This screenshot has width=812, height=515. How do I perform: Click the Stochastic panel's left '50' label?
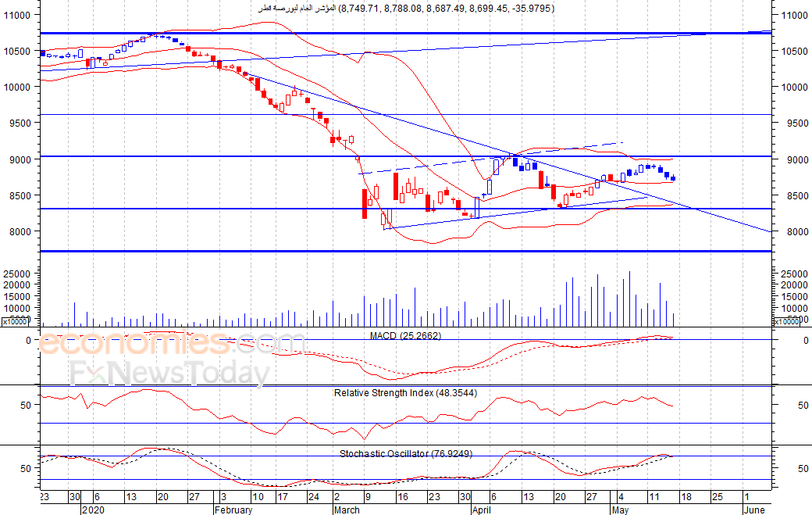pos(26,468)
